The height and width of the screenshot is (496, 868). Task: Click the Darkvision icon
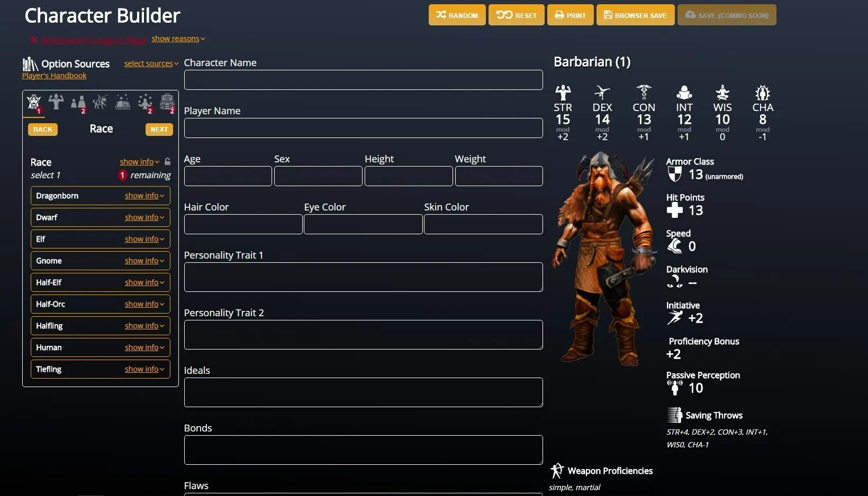pos(675,282)
